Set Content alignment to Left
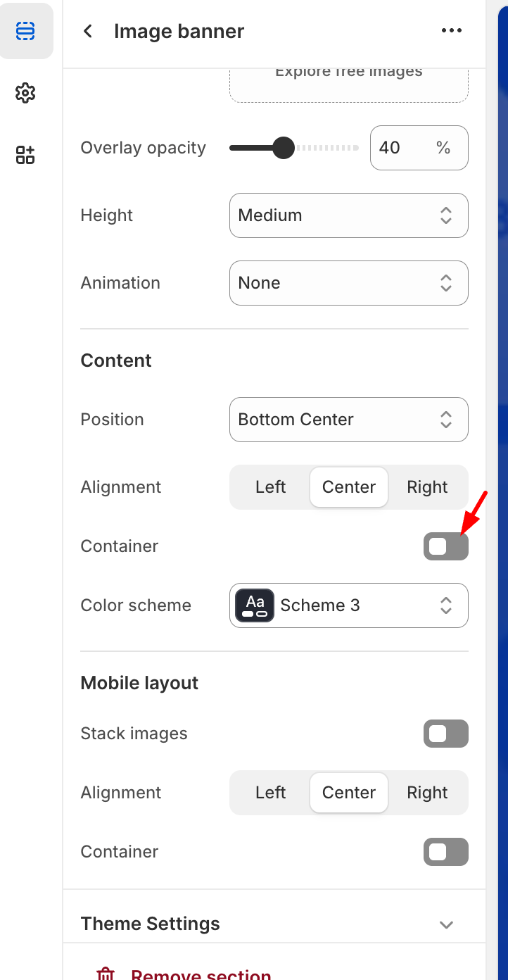Viewport: 508px width, 980px height. pos(270,487)
